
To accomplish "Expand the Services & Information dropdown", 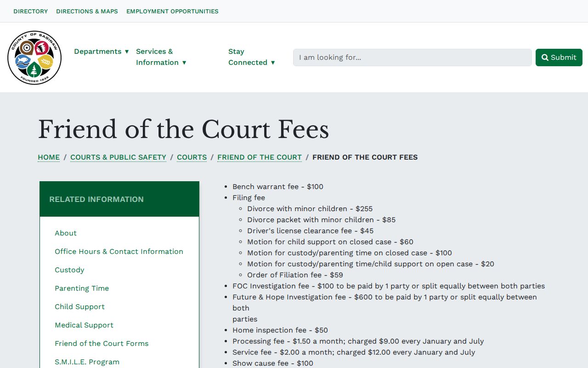I will point(161,57).
